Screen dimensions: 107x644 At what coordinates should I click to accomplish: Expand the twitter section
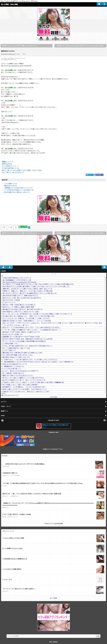(x=54, y=416)
